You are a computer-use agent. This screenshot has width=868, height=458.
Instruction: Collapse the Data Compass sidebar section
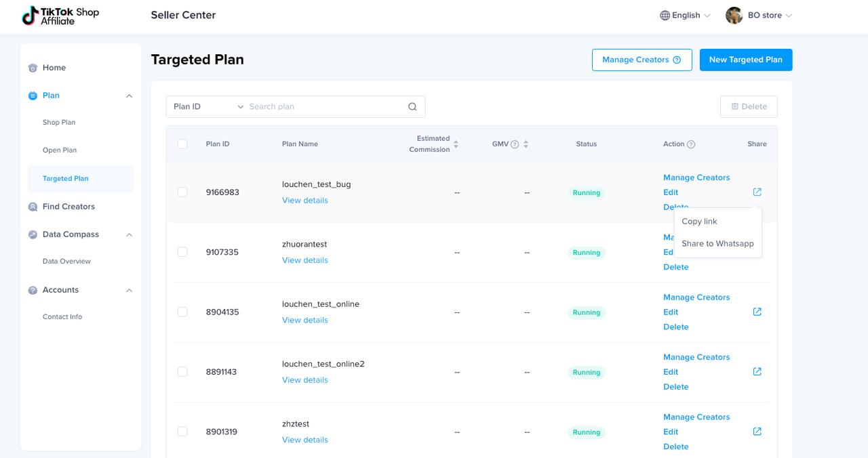pyautogui.click(x=129, y=234)
